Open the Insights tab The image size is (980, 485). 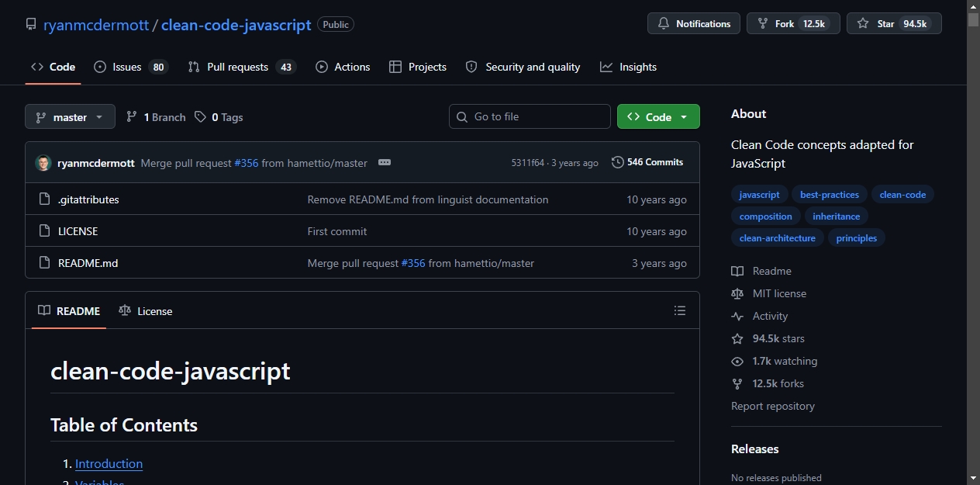tap(629, 67)
